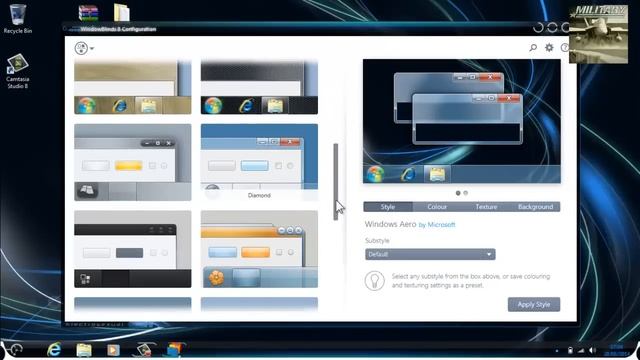This screenshot has width=640, height=360.
Task: Select the grey skin with yellow button
Action: coord(133,162)
